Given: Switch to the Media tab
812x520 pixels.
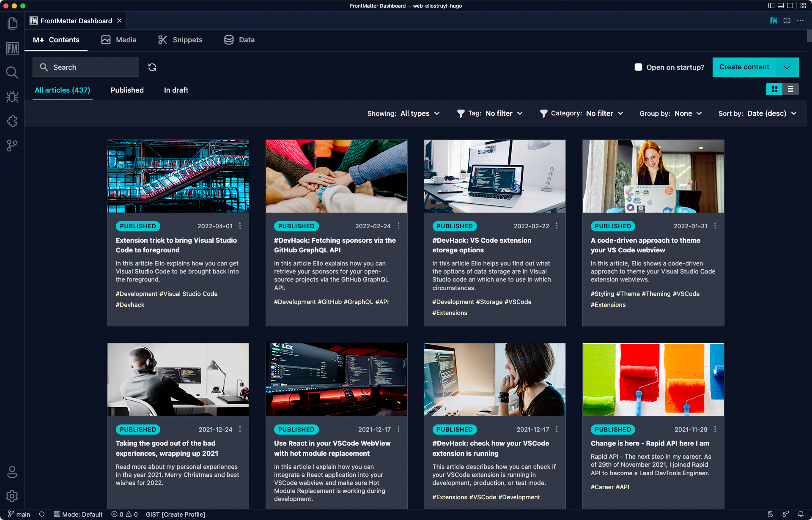Looking at the screenshot, I should pyautogui.click(x=119, y=40).
